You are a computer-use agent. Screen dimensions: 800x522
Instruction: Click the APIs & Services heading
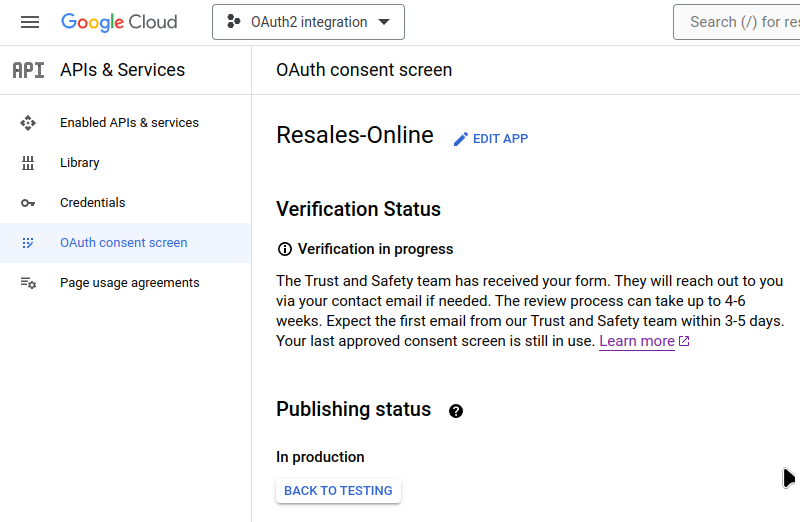[x=122, y=70]
